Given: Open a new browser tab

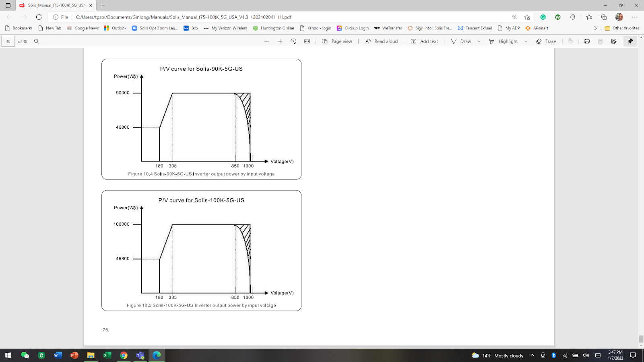Looking at the screenshot, I should (x=102, y=5).
